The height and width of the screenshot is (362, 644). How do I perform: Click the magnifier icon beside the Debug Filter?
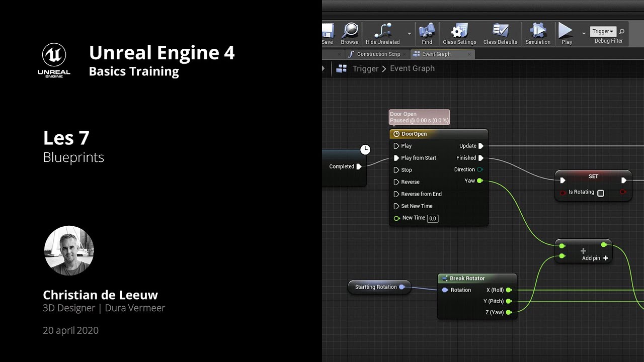pos(622,31)
